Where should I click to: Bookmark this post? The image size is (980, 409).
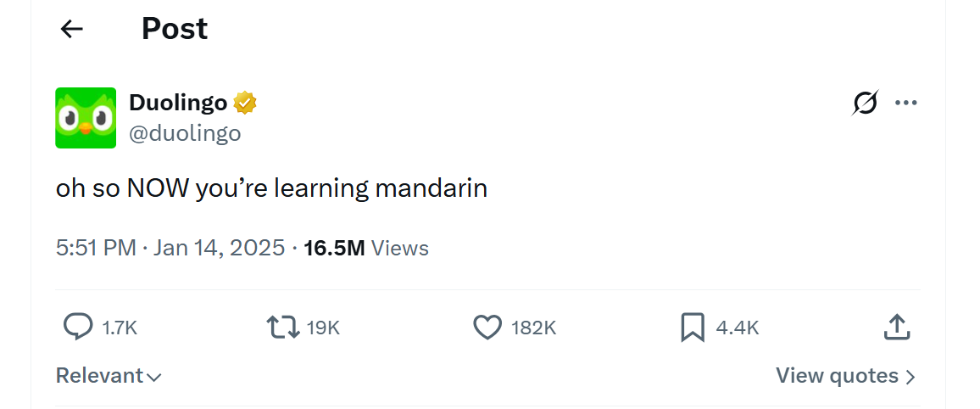(x=693, y=327)
